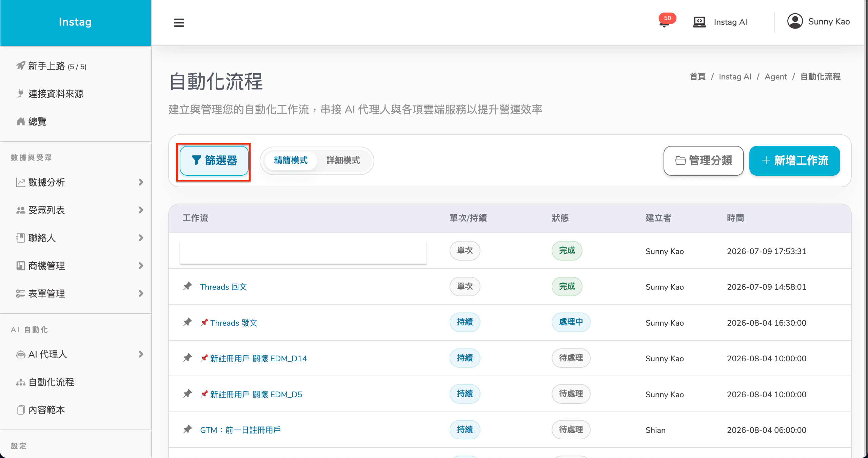Toggle pin for 新註冊用戶 關懷 EDM_D5
The height and width of the screenshot is (458, 868).
(x=188, y=394)
